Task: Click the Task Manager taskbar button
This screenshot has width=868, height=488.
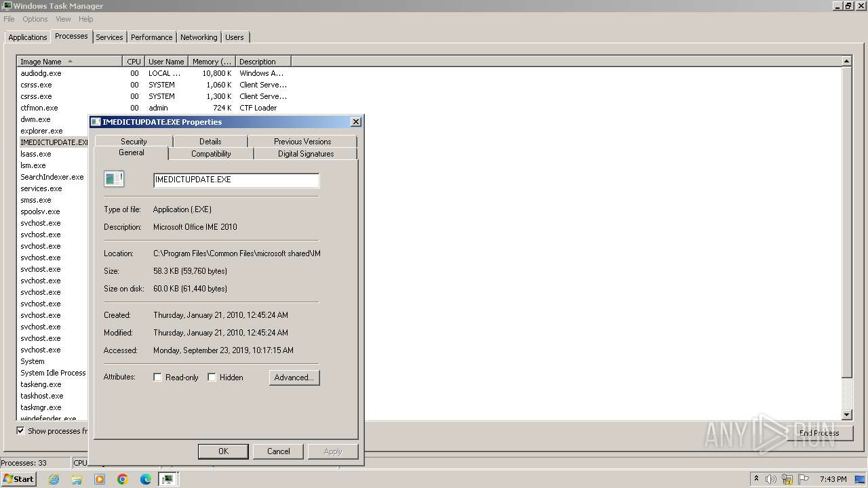Action: pyautogui.click(x=168, y=479)
